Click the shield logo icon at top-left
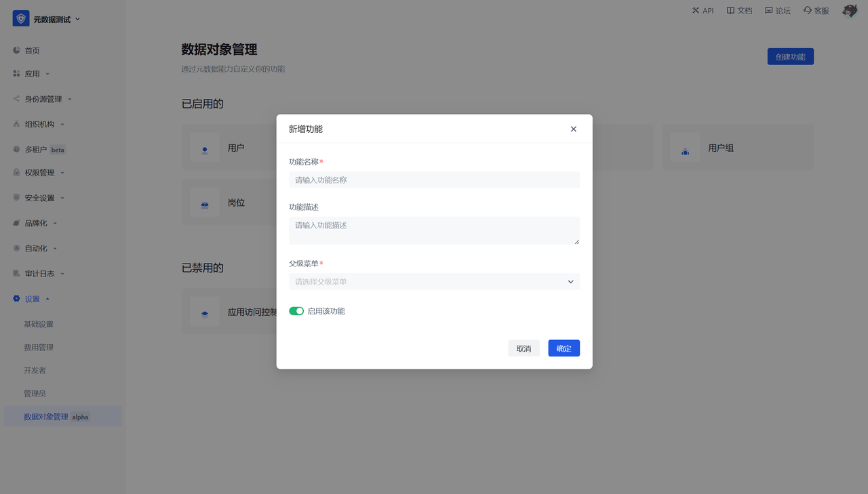The width and height of the screenshot is (868, 494). (21, 19)
